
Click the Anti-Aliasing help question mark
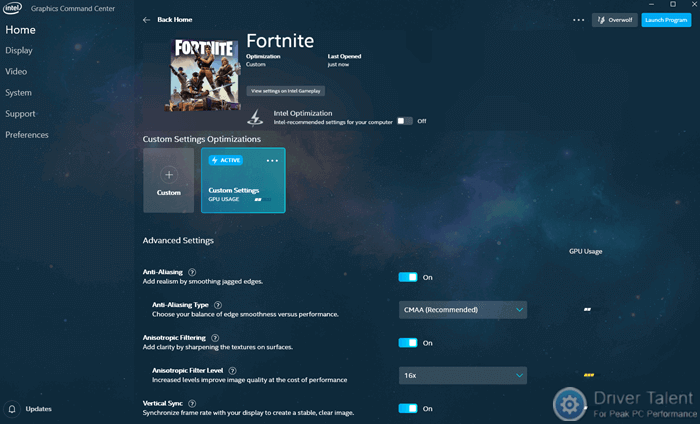[192, 272]
